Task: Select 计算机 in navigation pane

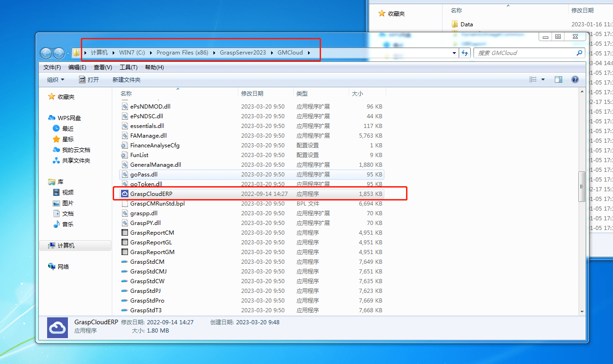Action: pyautogui.click(x=75, y=246)
